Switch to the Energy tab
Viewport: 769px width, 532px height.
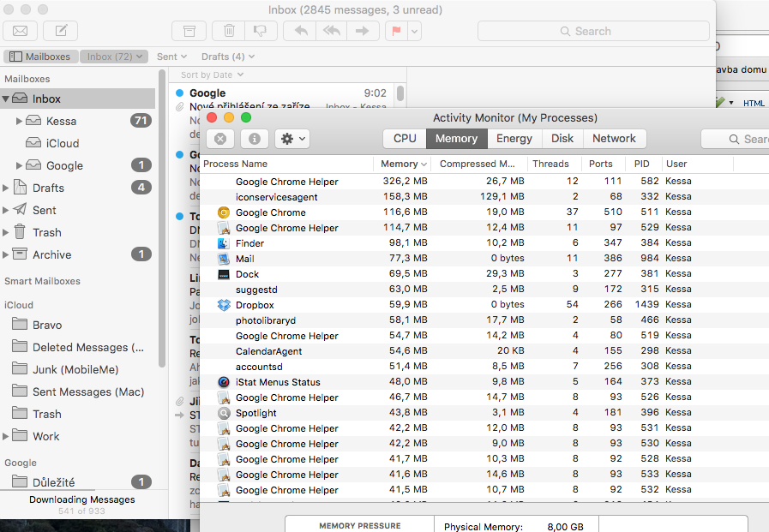514,139
